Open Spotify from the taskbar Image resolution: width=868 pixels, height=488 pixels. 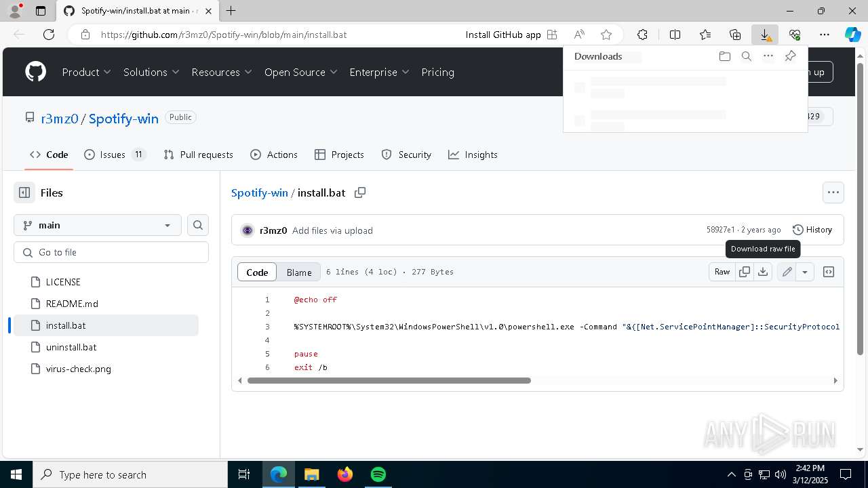point(378,474)
